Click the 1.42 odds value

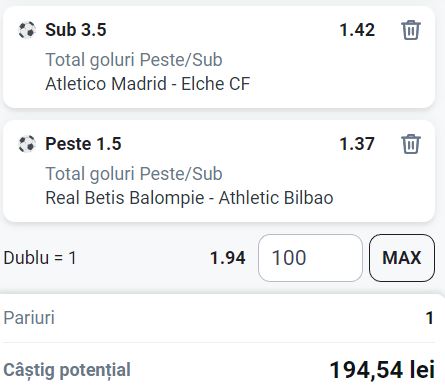click(357, 30)
